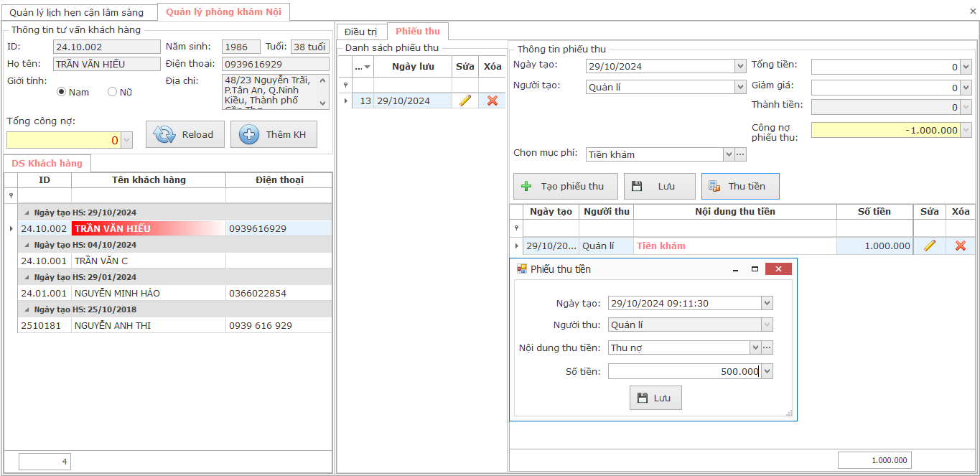Viewport: 980px width, 476px height.
Task: Click the Năm sinh field showing 1986
Action: point(241,47)
